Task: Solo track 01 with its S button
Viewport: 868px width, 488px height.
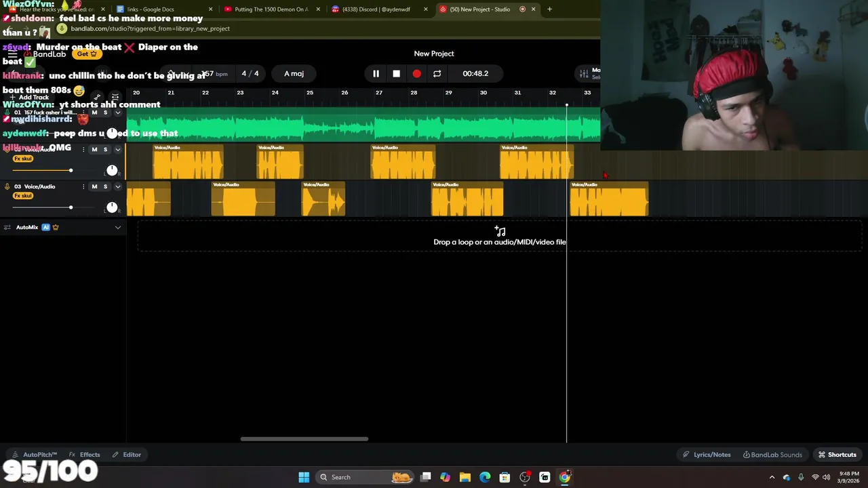Action: 105,113
